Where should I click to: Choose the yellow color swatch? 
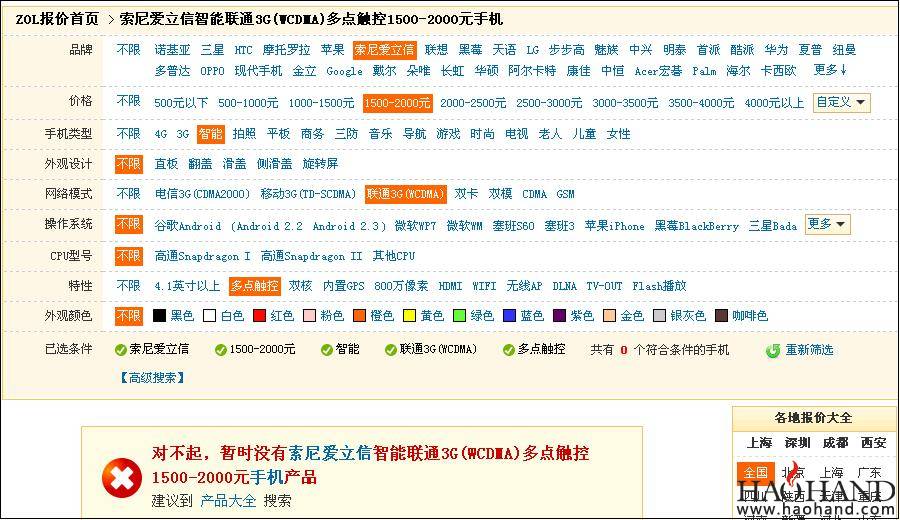[409, 316]
